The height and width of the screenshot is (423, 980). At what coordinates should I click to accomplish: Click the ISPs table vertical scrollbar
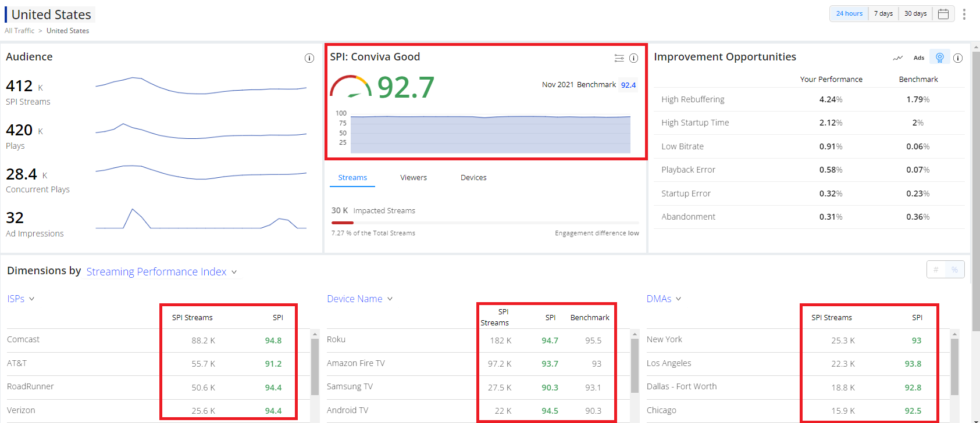pos(315,366)
